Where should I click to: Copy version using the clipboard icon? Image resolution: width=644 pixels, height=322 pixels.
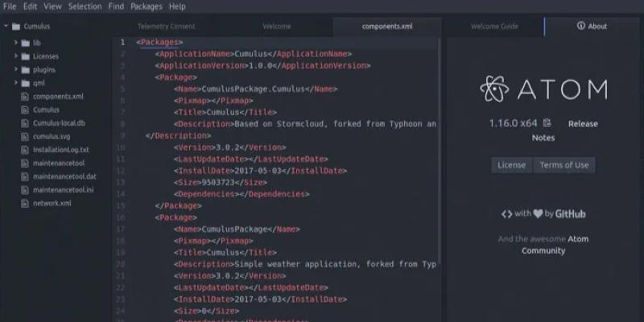pyautogui.click(x=547, y=123)
